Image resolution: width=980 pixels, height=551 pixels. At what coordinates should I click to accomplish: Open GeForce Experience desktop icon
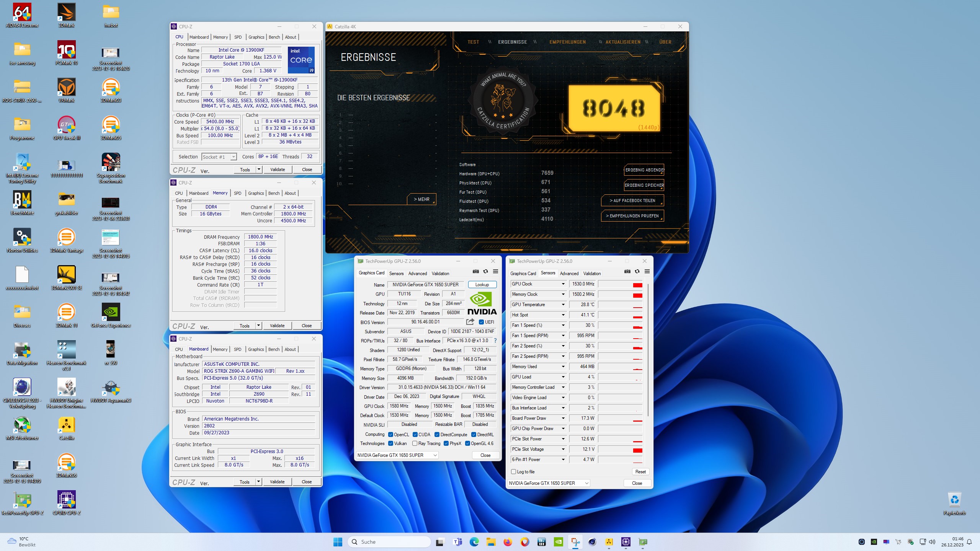click(111, 316)
